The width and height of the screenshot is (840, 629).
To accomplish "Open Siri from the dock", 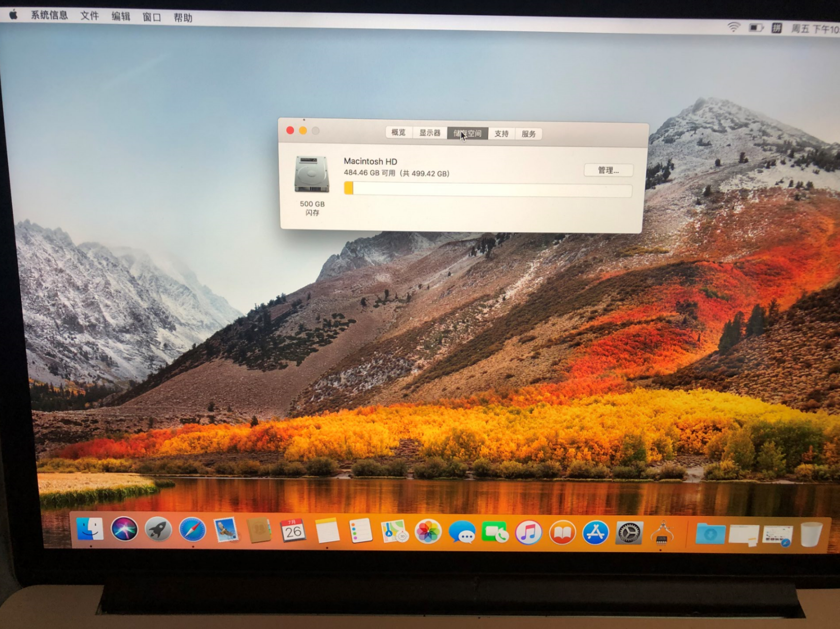I will [124, 530].
